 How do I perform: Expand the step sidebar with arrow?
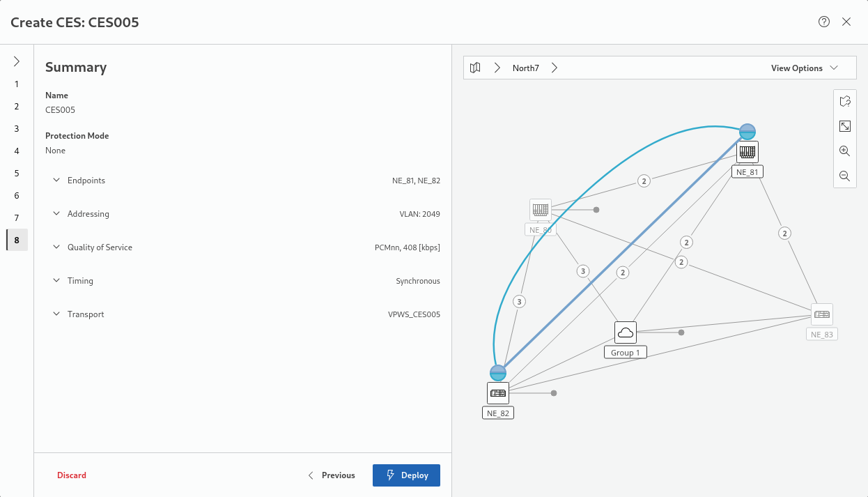(17, 61)
